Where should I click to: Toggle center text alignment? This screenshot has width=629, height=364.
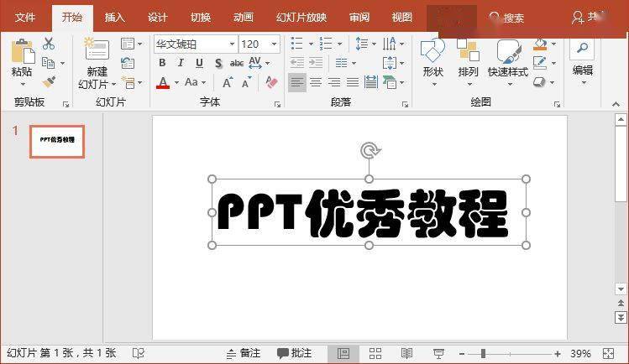tap(316, 82)
